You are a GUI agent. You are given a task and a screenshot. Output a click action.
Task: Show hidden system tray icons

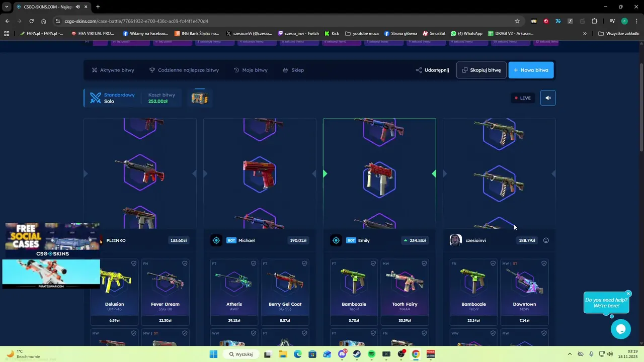pos(570,354)
